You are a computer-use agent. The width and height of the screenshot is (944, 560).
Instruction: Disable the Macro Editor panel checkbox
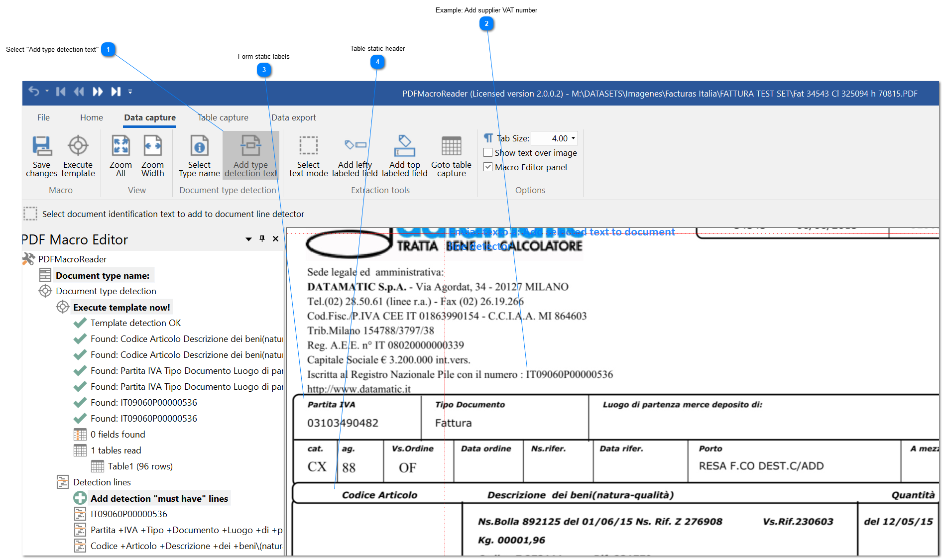pos(488,167)
